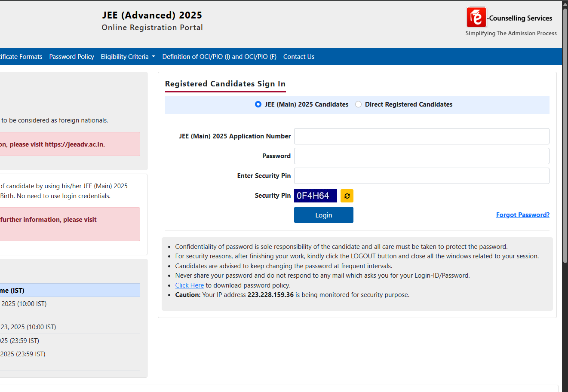Click the JEE (Advanced) 2025 heading
568x392 pixels.
click(x=152, y=15)
